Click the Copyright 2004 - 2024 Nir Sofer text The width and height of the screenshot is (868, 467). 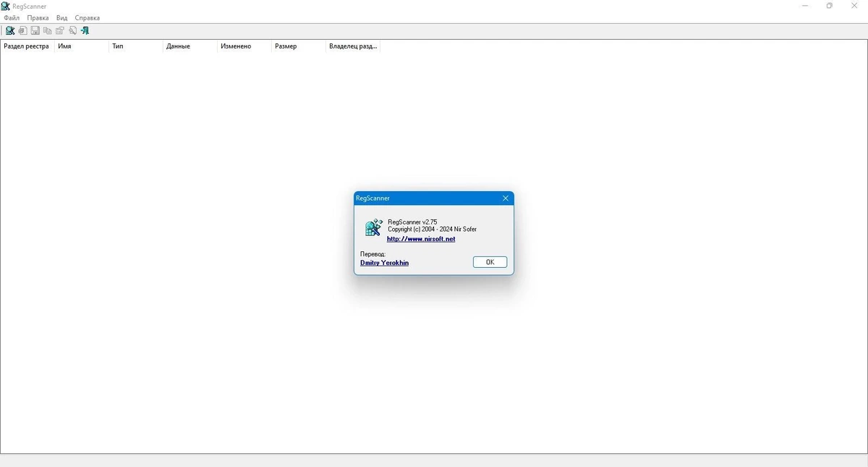click(x=432, y=230)
